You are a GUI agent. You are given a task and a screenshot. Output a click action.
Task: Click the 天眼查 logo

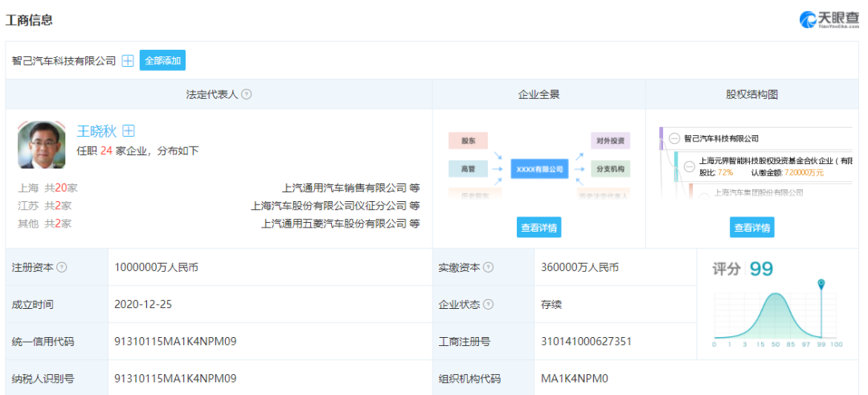[828, 19]
